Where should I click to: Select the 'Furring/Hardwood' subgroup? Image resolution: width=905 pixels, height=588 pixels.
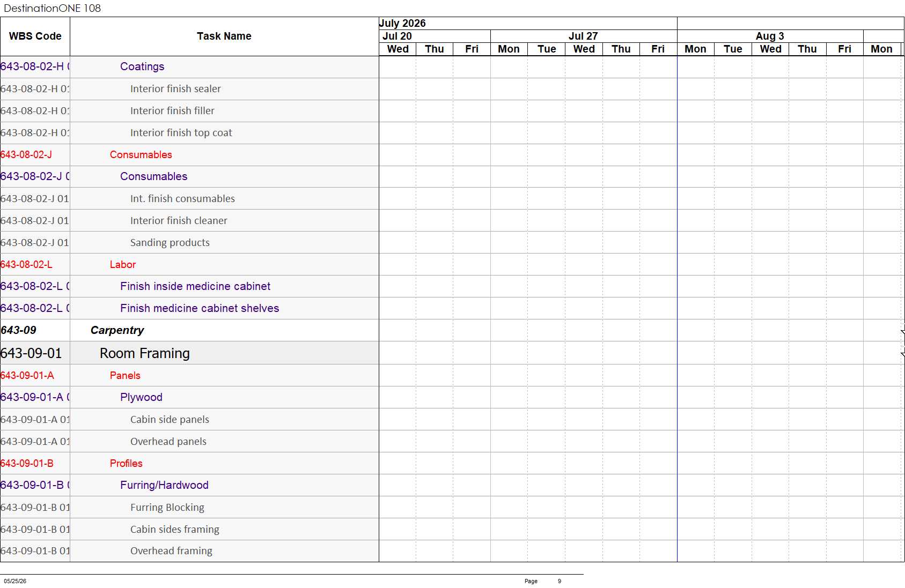tap(164, 486)
